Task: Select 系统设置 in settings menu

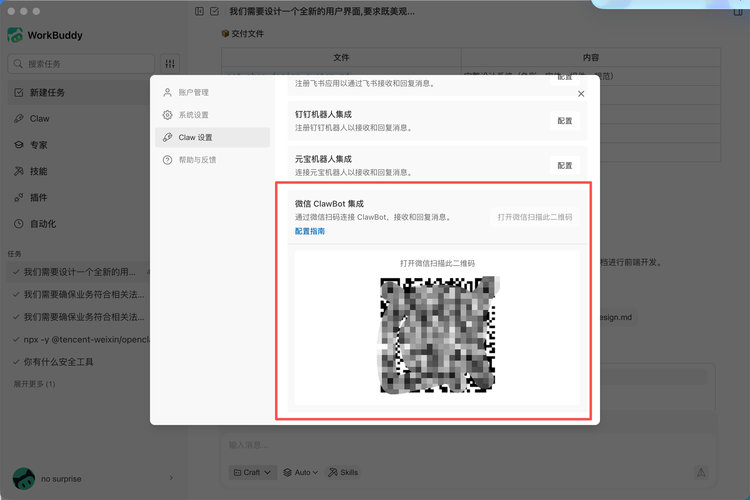Action: point(193,115)
